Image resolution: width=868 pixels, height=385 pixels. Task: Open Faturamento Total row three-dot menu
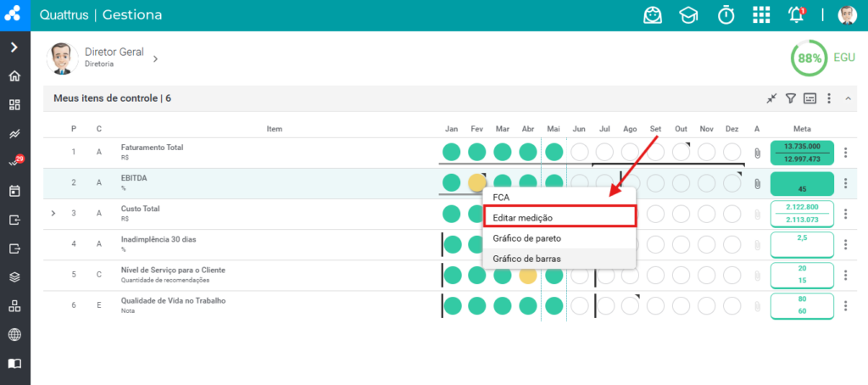pyautogui.click(x=845, y=153)
